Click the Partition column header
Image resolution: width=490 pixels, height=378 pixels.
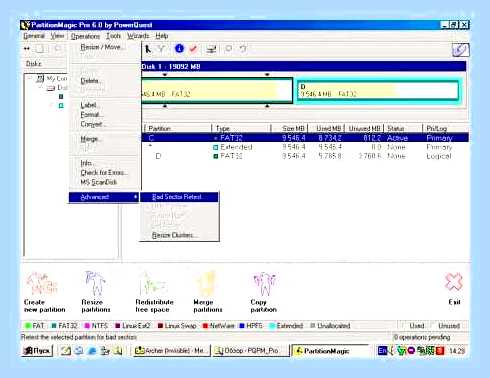coord(178,128)
